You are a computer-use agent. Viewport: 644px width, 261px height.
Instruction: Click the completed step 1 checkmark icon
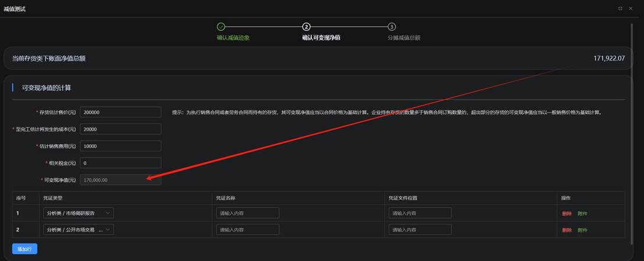click(220, 27)
